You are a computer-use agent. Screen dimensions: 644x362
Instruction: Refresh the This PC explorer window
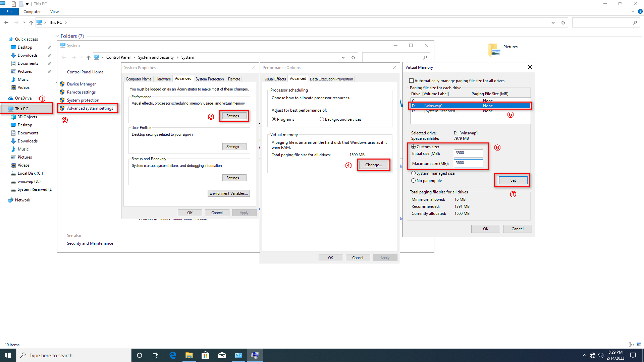tap(563, 22)
